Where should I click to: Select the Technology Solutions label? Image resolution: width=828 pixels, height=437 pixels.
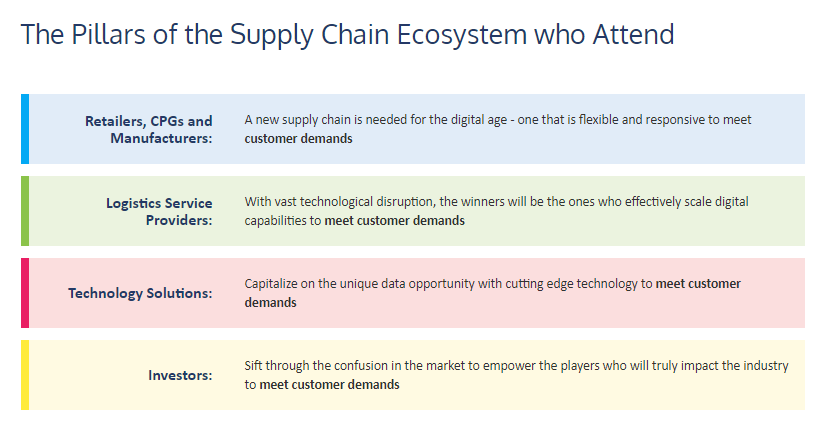click(x=140, y=293)
